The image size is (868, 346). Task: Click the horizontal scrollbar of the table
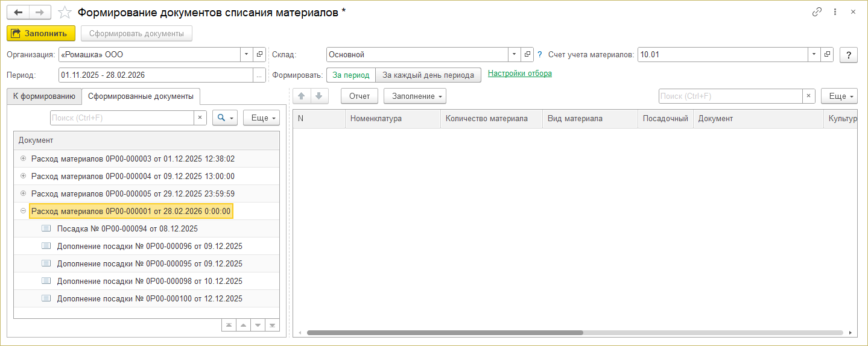click(445, 333)
